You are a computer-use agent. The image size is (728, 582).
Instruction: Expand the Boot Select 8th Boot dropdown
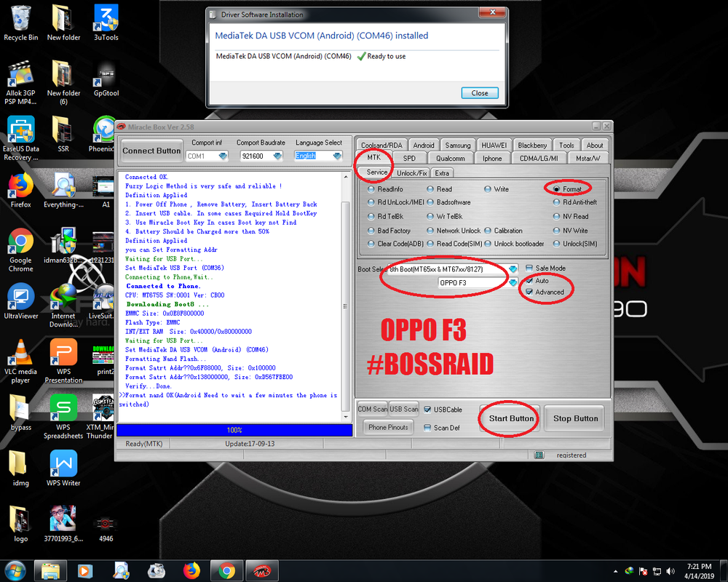[x=513, y=269]
